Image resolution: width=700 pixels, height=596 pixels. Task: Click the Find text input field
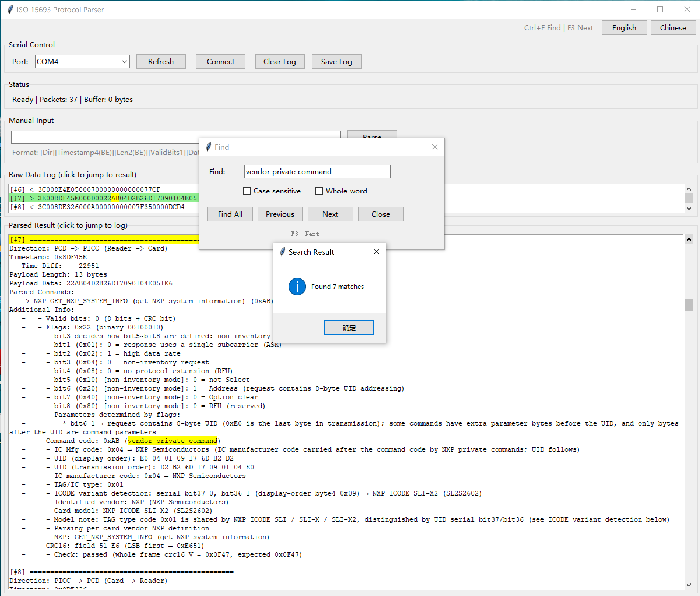click(x=317, y=172)
